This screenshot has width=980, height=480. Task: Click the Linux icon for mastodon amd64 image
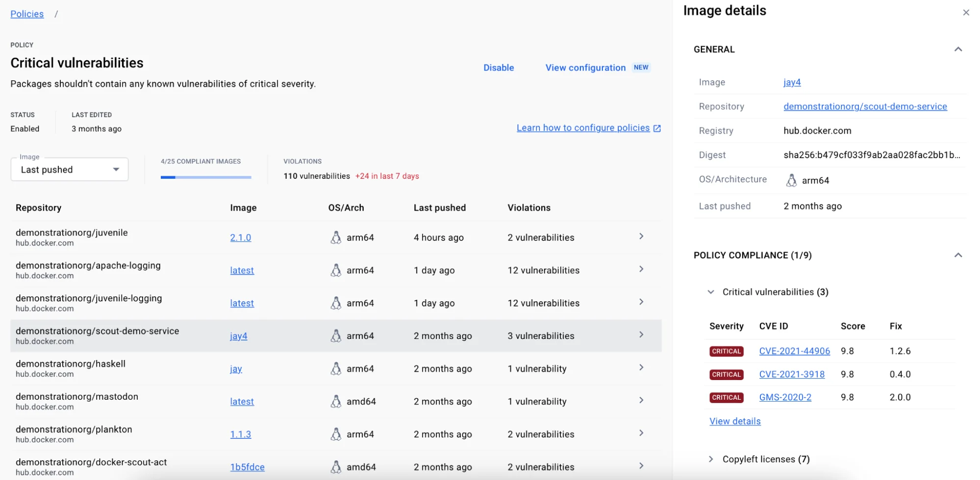[x=336, y=401]
